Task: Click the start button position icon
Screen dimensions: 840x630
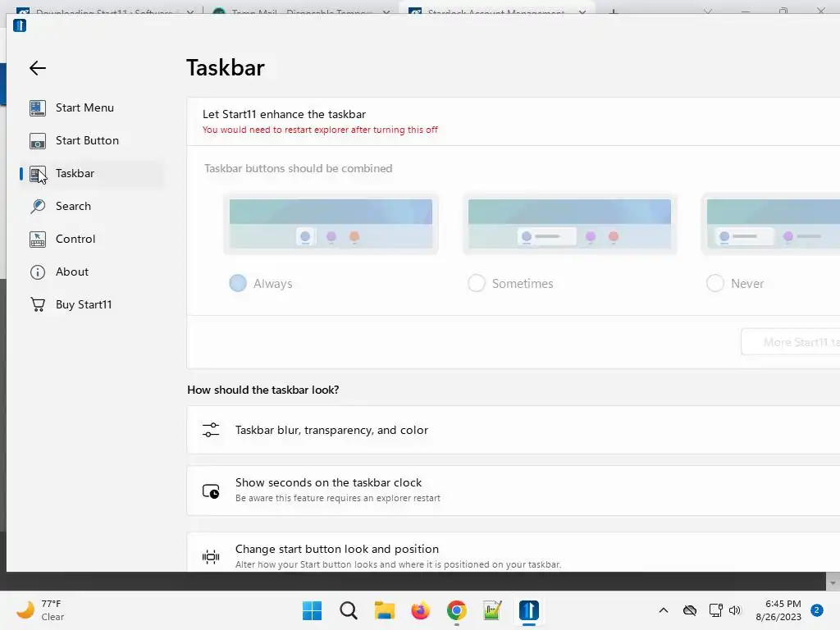Action: [211, 557]
